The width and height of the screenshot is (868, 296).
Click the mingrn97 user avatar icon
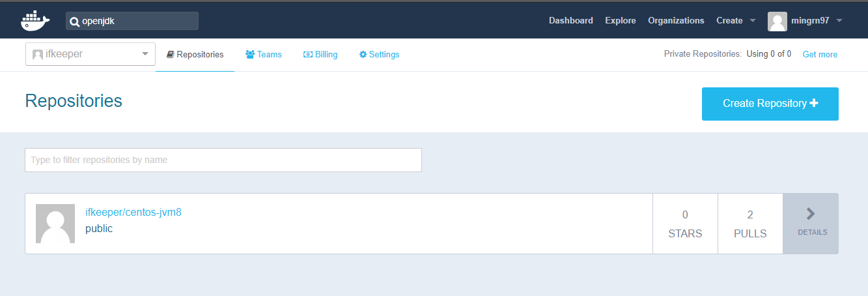click(777, 21)
